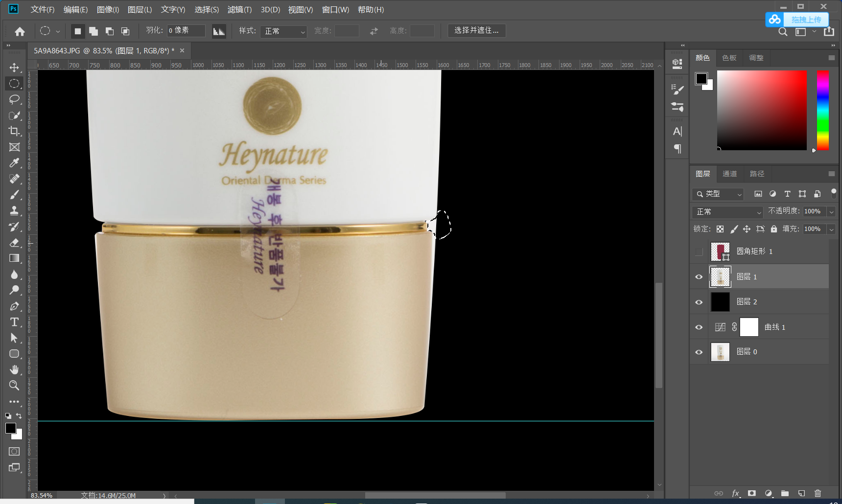Open the 滤镜(T) menu

(x=240, y=10)
